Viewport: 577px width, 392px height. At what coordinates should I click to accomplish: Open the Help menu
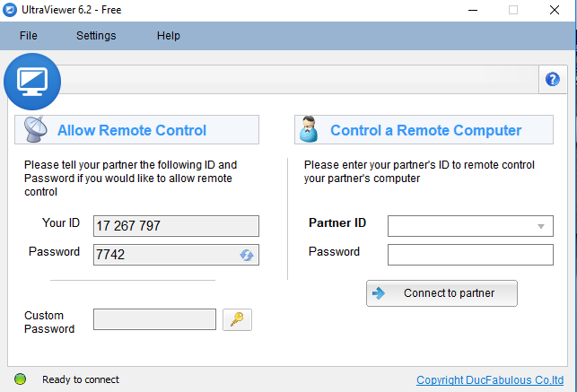pos(169,36)
